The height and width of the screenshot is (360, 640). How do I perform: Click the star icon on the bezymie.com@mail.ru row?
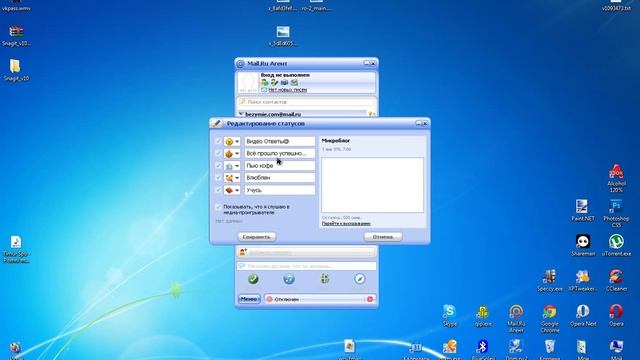371,114
